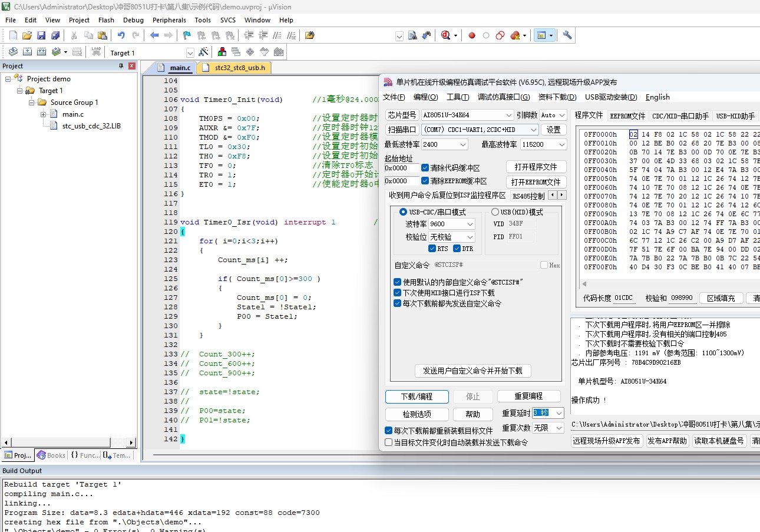Click the 起始地址 0x0000 input field
The width and height of the screenshot is (760, 532).
point(401,168)
